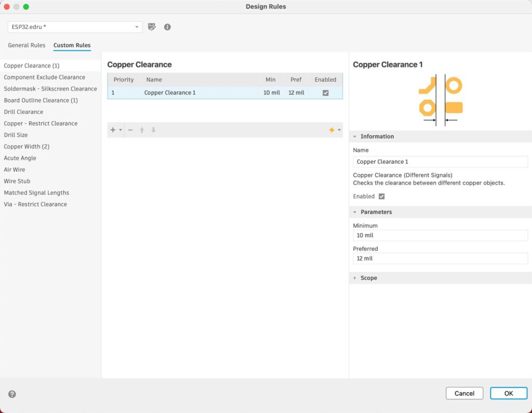Viewport: 532px width, 413px height.
Task: Click the save design rules icon
Action: point(152,27)
